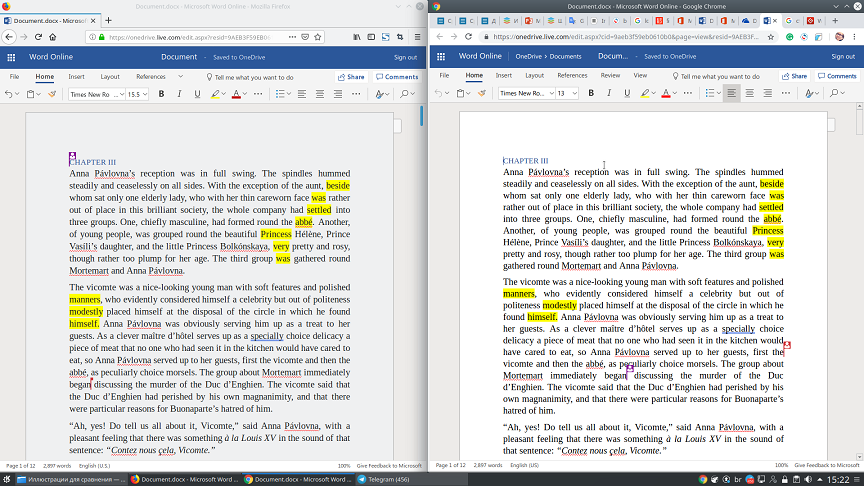Open Review tab in Chrome Word window
864x486 pixels.
(x=610, y=75)
